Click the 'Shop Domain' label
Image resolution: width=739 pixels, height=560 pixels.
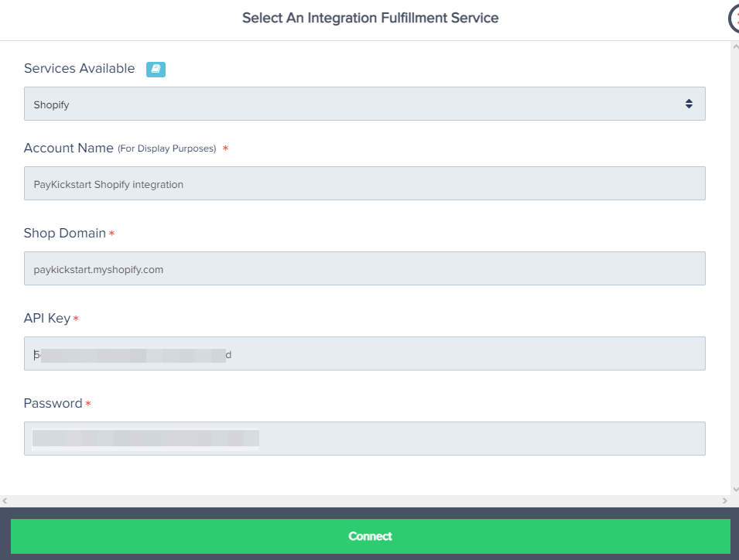(x=65, y=233)
